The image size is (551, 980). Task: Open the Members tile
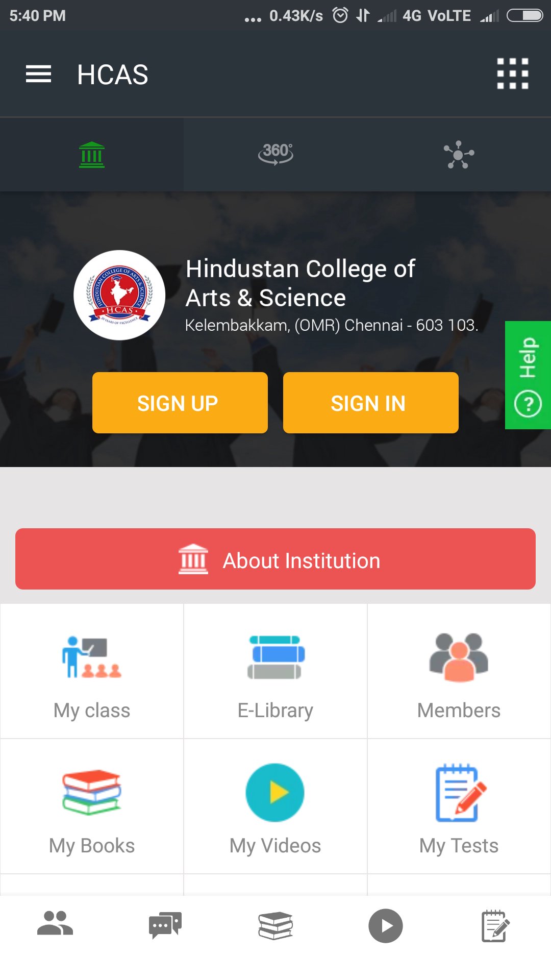coord(459,672)
